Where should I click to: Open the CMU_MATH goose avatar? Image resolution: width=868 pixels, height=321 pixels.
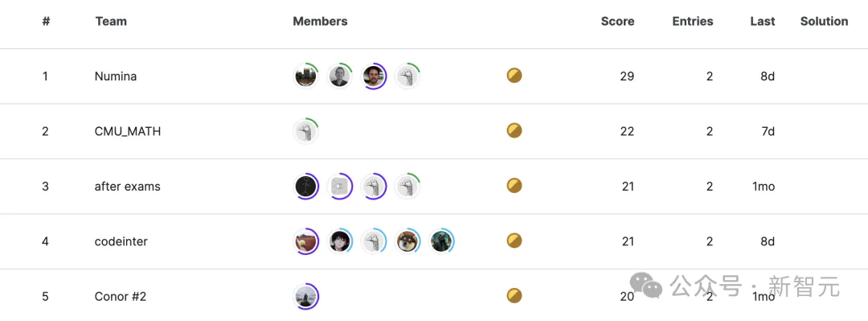coord(306,131)
